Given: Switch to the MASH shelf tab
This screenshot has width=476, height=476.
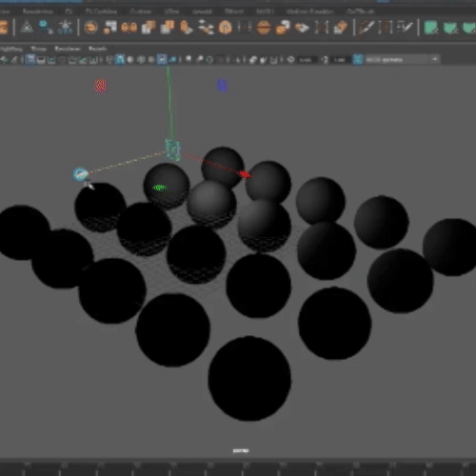Looking at the screenshot, I should [x=265, y=11].
